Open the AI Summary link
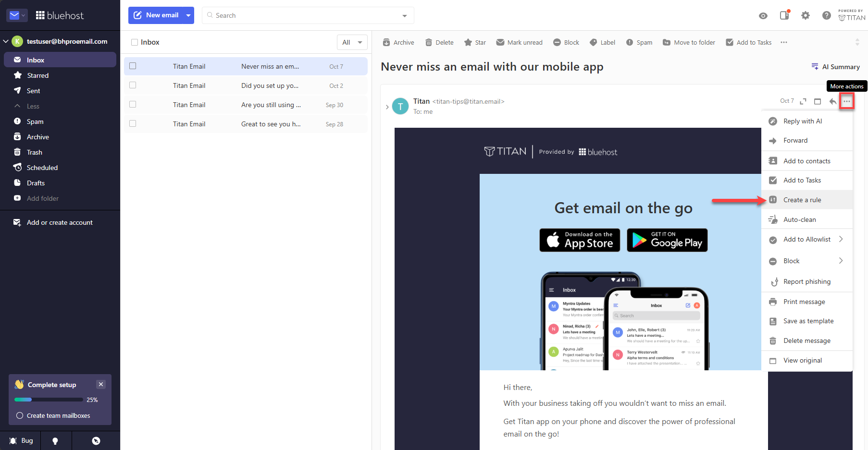The height and width of the screenshot is (450, 868). 836,67
